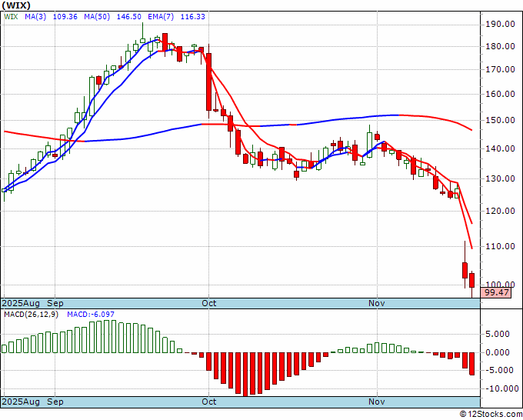Open the 12Stocks.com copyright link
The height and width of the screenshot is (420, 523).
click(x=491, y=415)
